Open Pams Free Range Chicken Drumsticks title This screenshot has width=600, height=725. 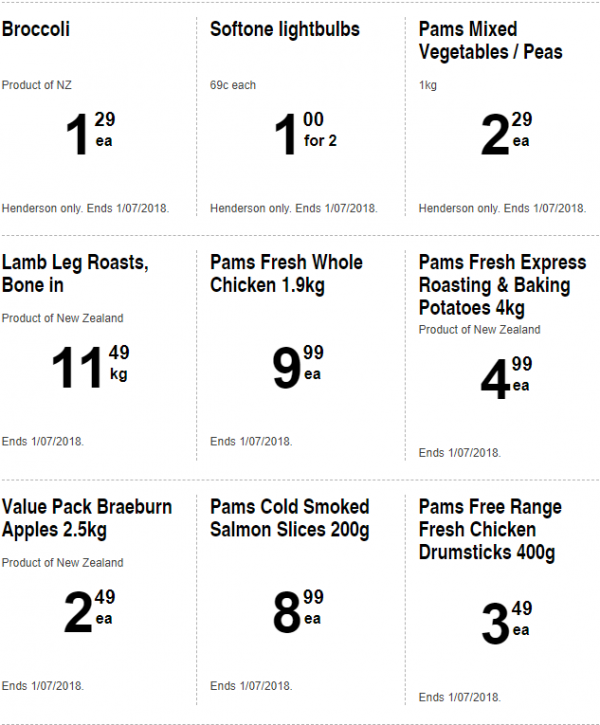coord(490,530)
